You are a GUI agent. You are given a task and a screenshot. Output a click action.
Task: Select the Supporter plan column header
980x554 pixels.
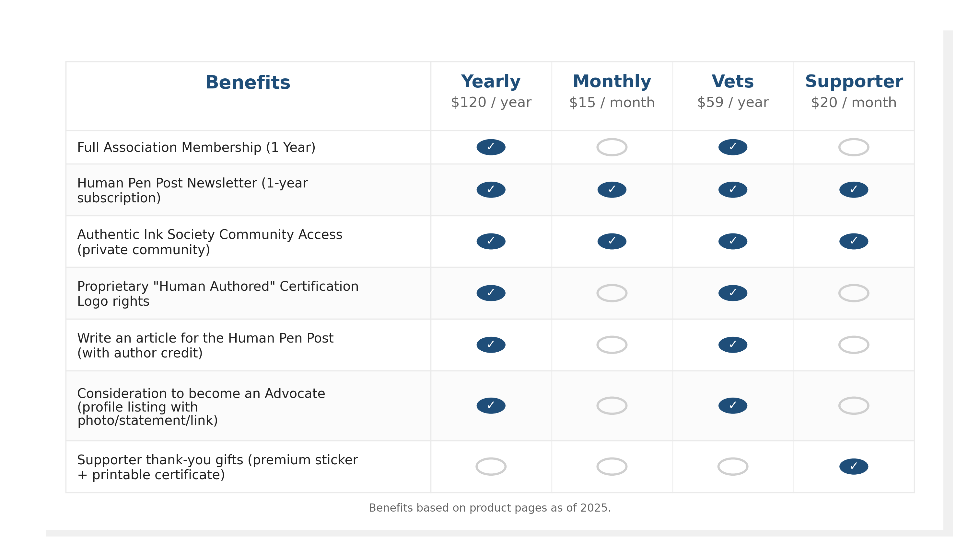click(854, 82)
